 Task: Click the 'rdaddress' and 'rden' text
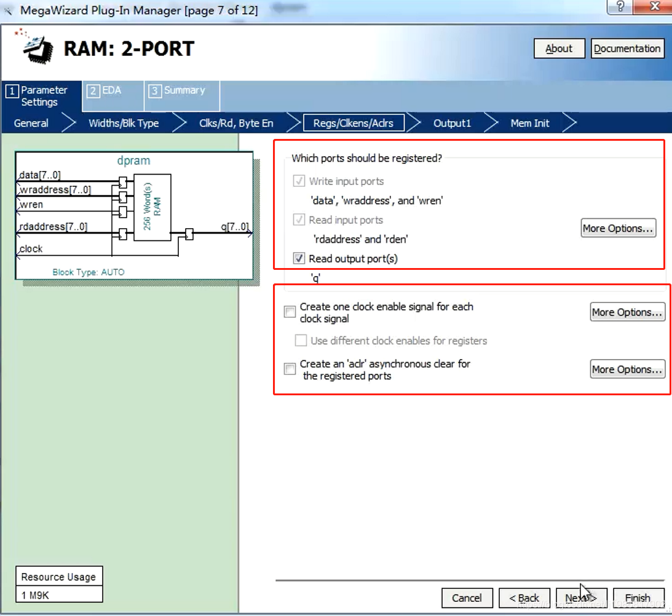(360, 239)
